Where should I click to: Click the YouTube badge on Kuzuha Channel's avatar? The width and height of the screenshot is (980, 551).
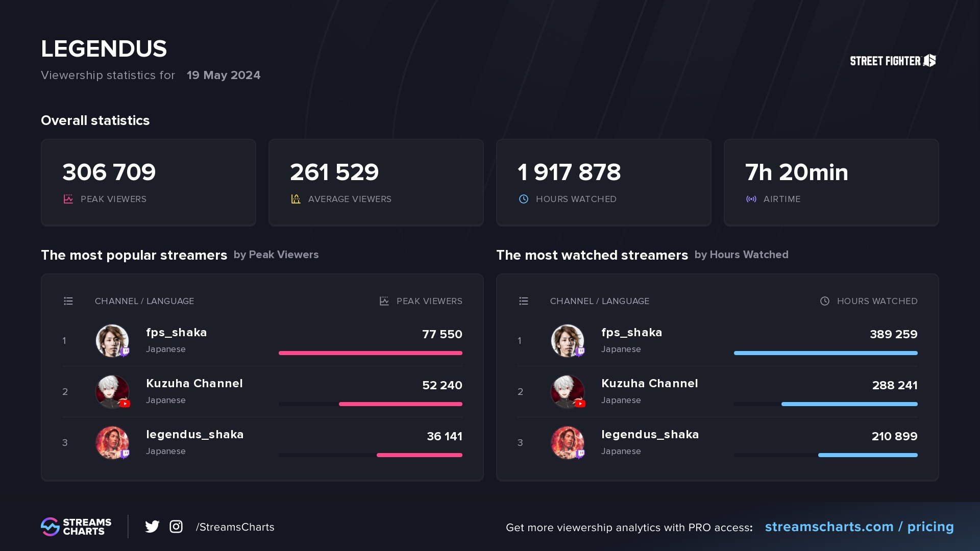point(124,403)
